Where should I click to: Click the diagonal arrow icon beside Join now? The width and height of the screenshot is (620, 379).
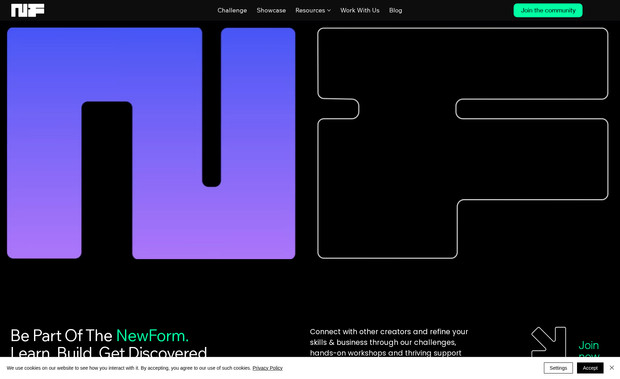549,341
